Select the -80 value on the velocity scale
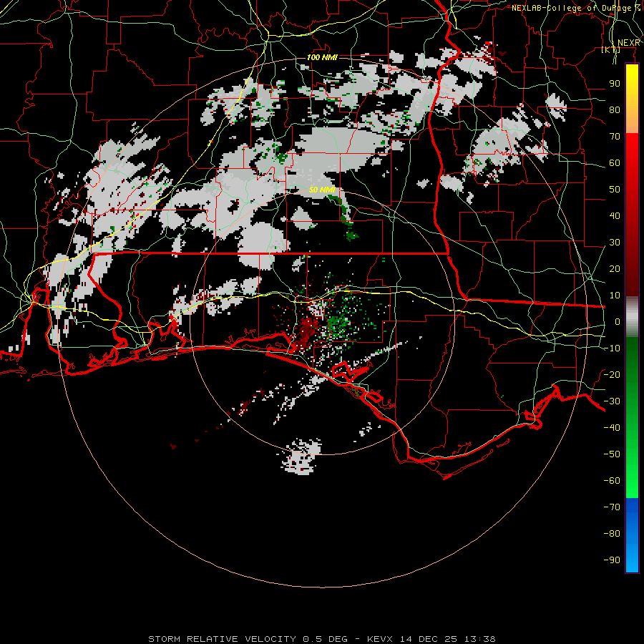 point(612,534)
